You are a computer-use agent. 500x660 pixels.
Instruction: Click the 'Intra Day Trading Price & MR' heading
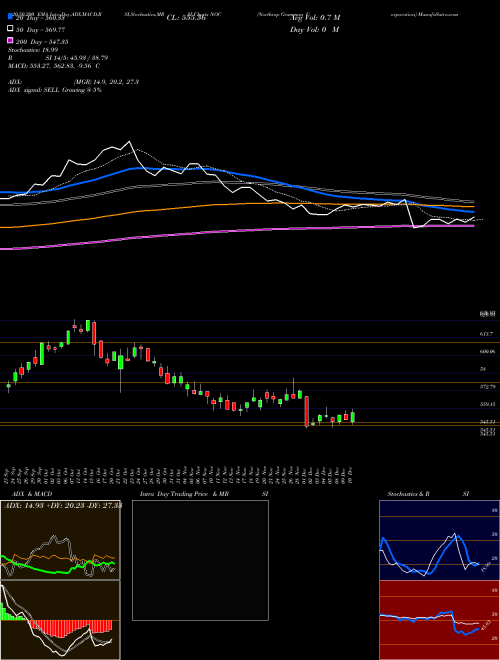(x=184, y=494)
